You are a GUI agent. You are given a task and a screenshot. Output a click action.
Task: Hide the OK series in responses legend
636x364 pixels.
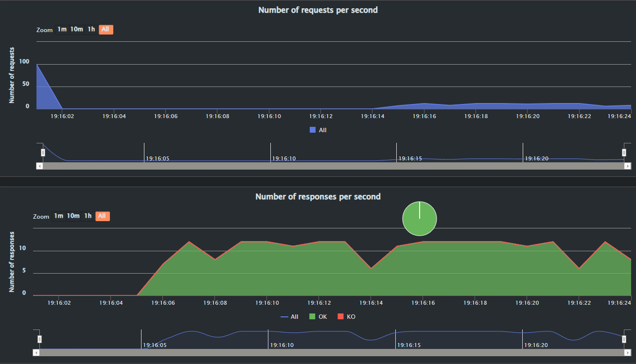point(318,317)
